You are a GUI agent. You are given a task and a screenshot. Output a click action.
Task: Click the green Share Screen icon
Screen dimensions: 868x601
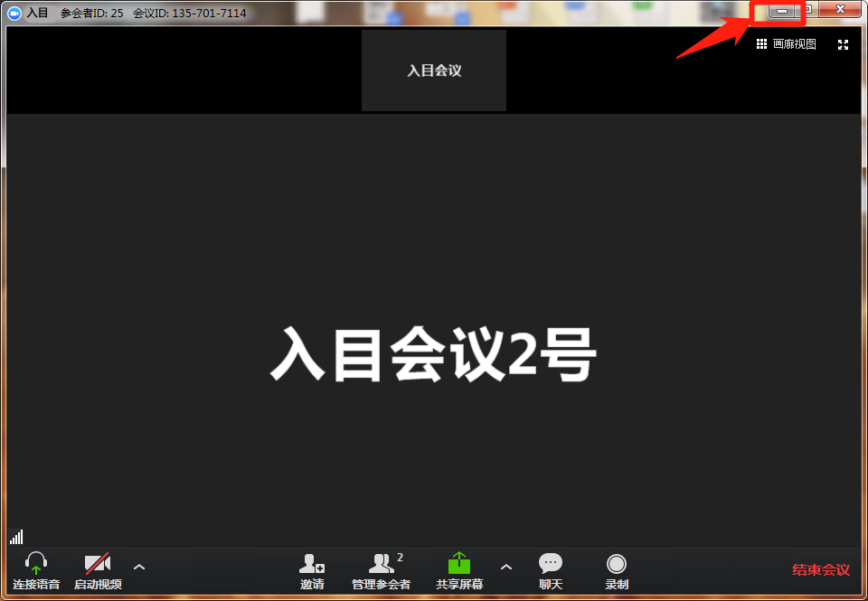tap(459, 564)
